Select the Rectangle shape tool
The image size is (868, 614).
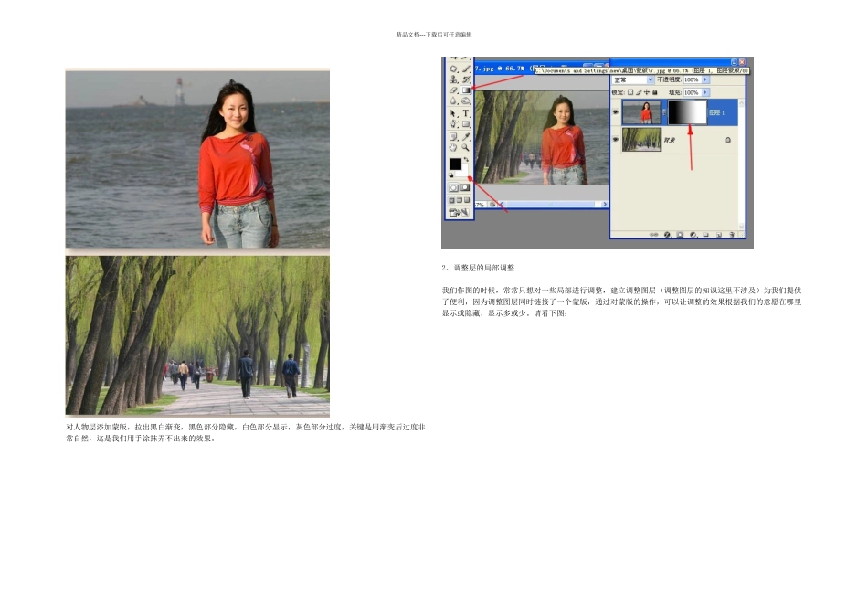pos(466,124)
